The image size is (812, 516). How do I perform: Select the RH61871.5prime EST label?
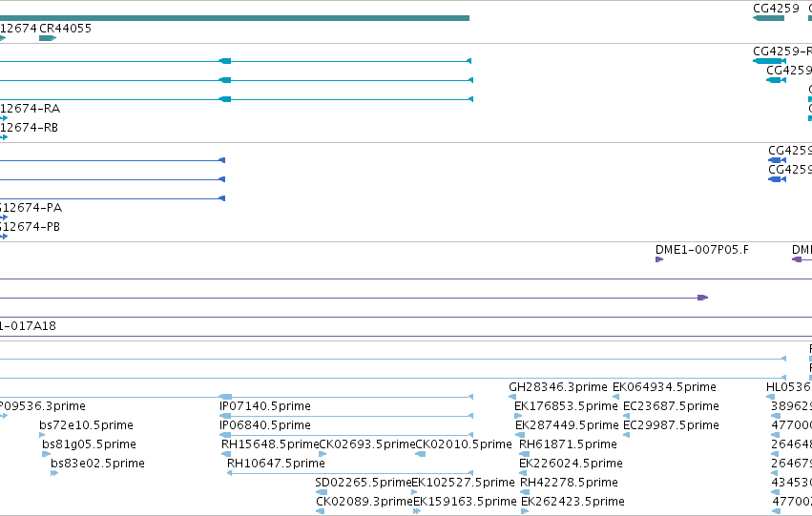568,444
